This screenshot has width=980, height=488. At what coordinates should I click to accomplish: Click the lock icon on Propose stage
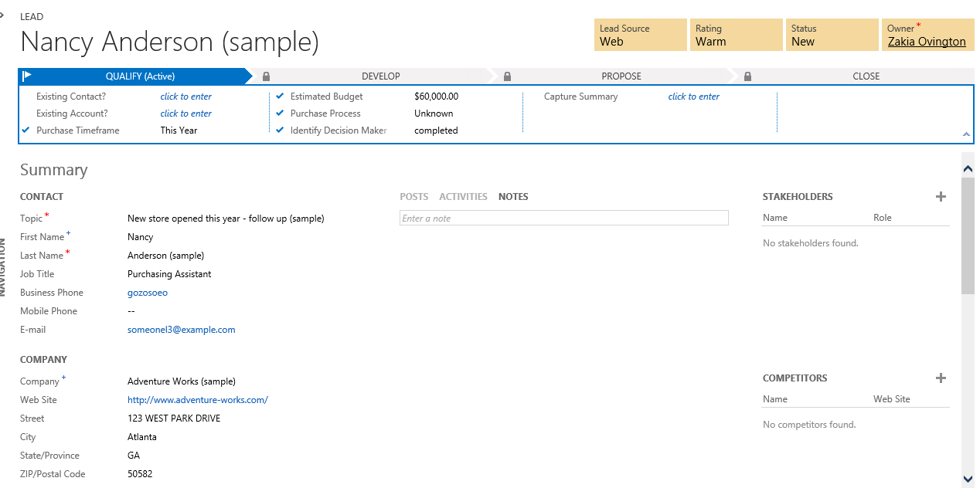507,76
